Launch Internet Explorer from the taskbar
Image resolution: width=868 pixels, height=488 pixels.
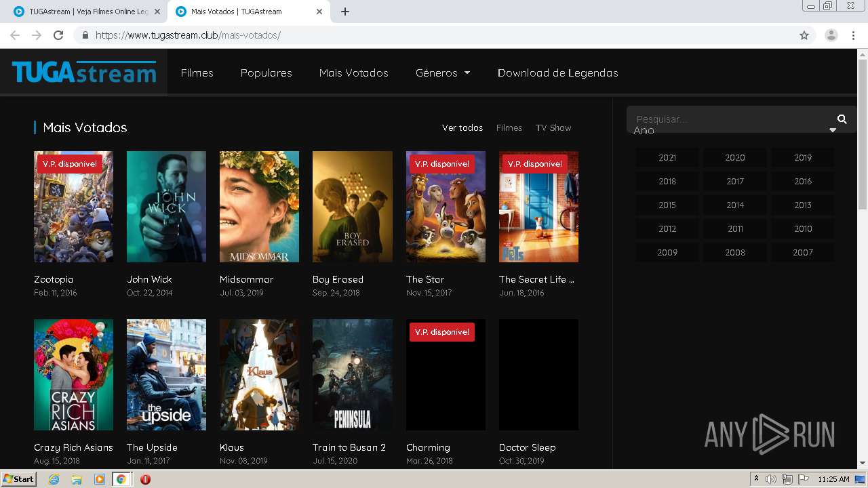point(54,479)
